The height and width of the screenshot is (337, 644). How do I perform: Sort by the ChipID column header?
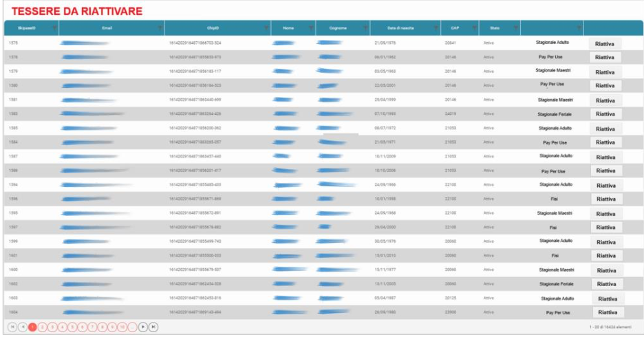[213, 28]
